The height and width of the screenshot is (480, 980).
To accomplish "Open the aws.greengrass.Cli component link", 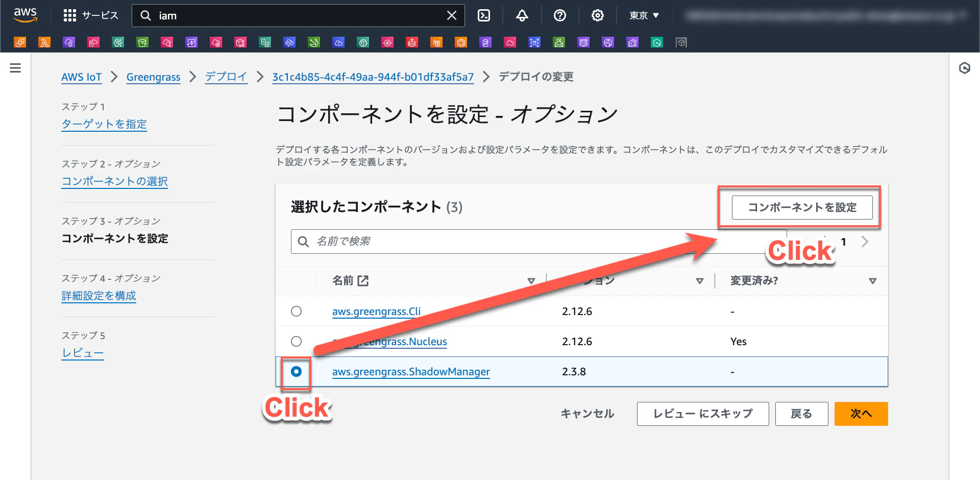I will point(377,311).
